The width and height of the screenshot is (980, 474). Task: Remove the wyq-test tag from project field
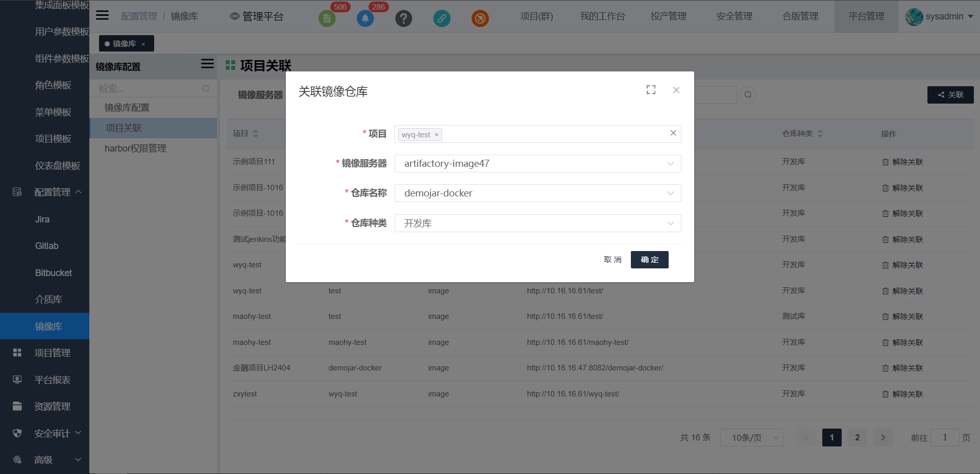[x=436, y=135]
